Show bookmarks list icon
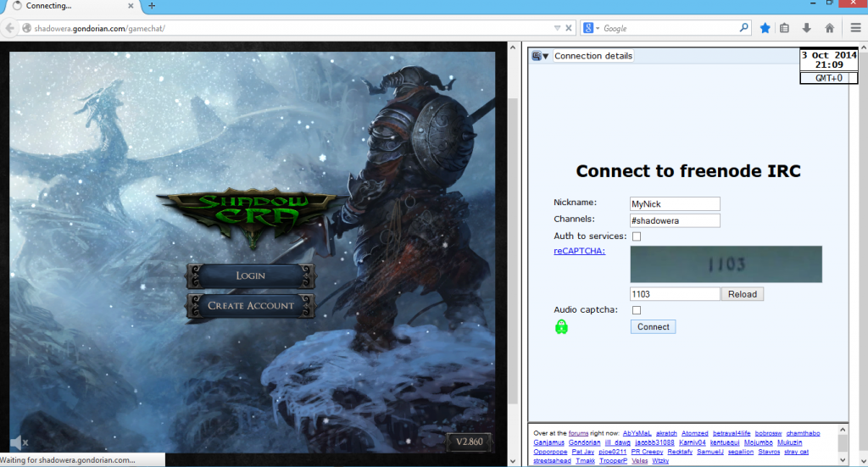Screen dimensions: 868x467 pyautogui.click(x=784, y=28)
